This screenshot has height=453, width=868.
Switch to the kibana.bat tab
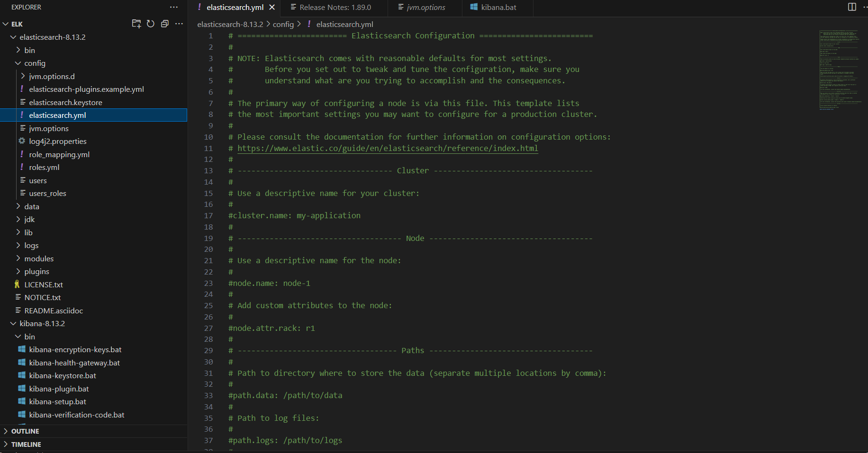click(x=498, y=7)
